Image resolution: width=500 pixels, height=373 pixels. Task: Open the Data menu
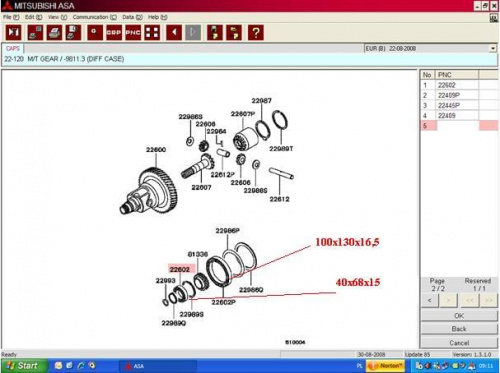(x=132, y=17)
